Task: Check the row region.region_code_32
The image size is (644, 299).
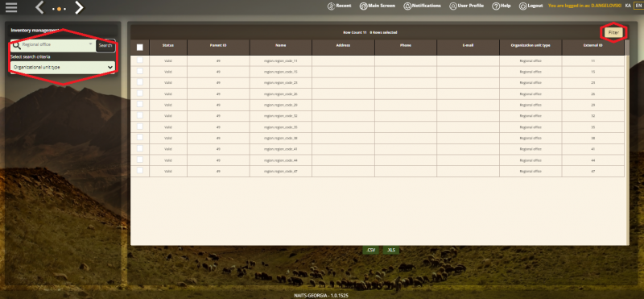Action: pos(139,115)
